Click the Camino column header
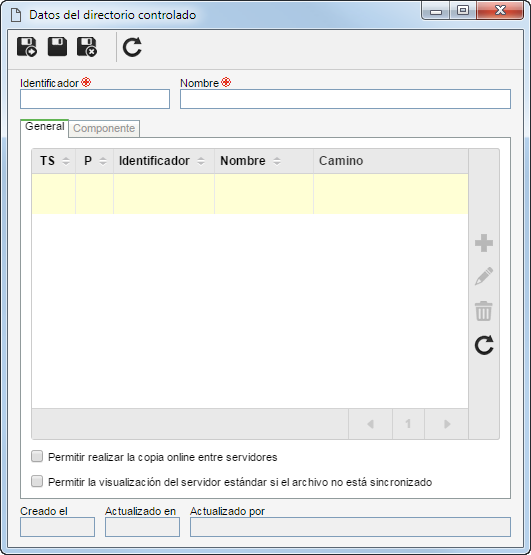This screenshot has height=555, width=531. [x=391, y=161]
